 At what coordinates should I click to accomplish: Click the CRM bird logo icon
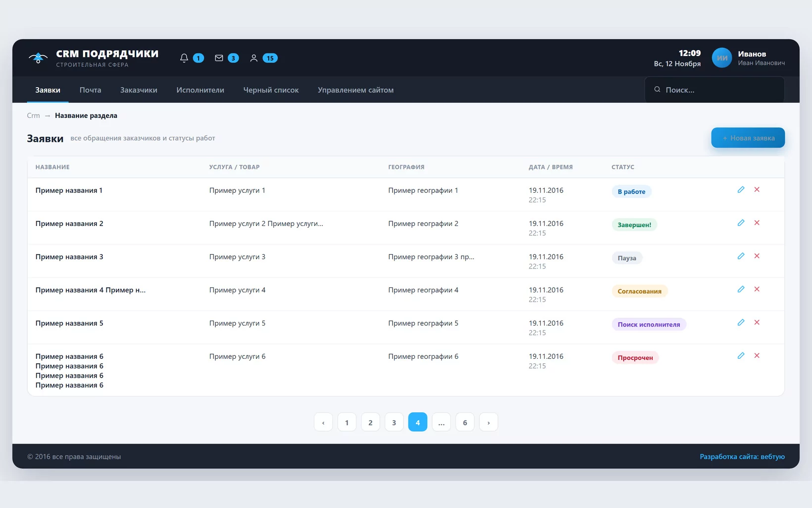coord(38,58)
